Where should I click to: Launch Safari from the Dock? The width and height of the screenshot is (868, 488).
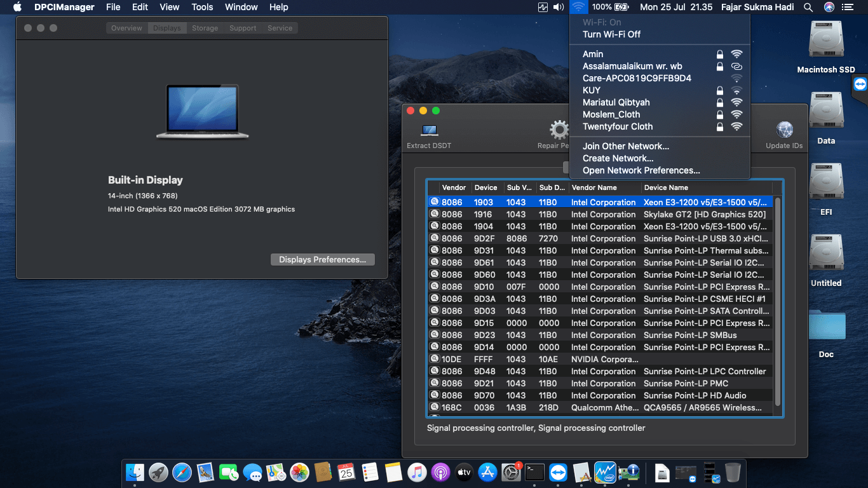click(182, 472)
